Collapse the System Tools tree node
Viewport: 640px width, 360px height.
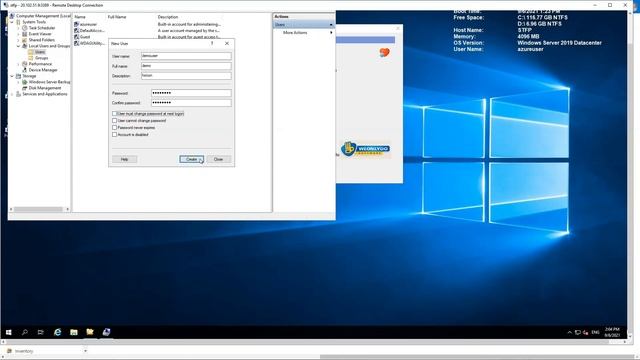pyautogui.click(x=12, y=22)
